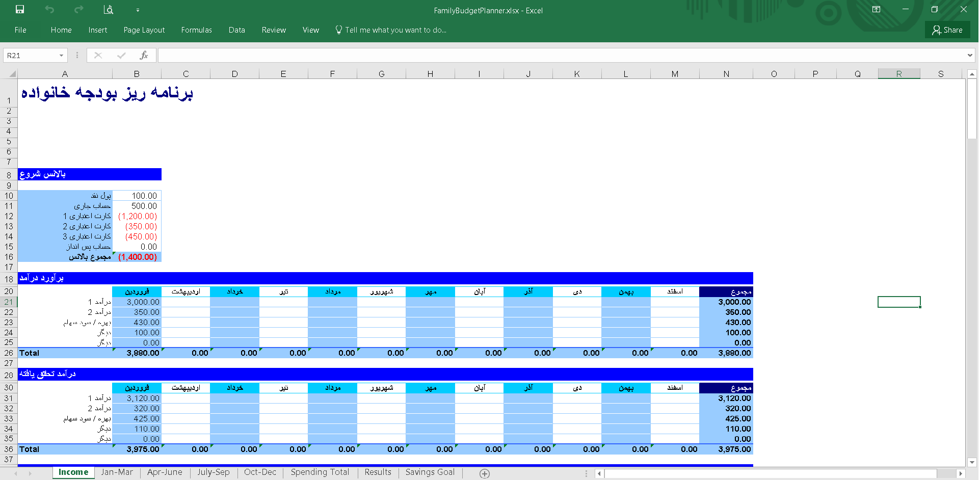Viewport: 980px width, 480px height.
Task: Click the Share button
Action: pos(947,30)
